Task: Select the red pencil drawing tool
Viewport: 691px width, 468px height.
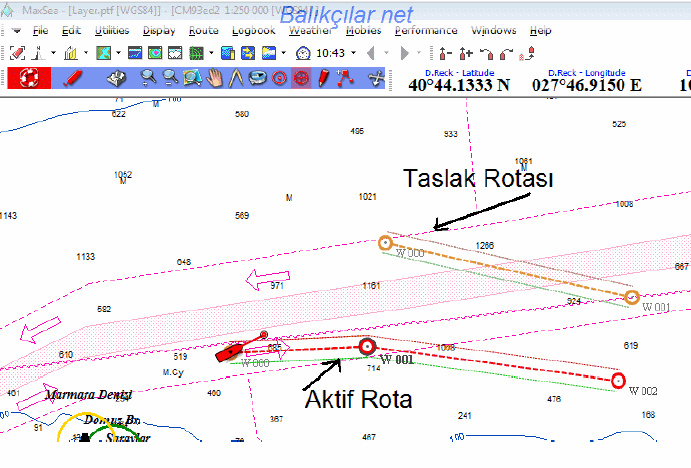Action: pos(72,77)
